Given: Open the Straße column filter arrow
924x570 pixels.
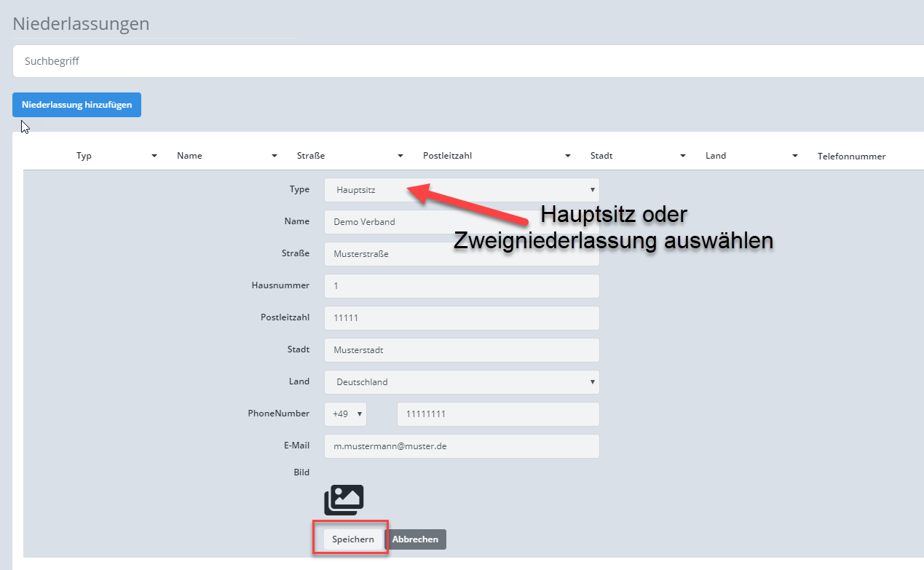Looking at the screenshot, I should [x=400, y=157].
